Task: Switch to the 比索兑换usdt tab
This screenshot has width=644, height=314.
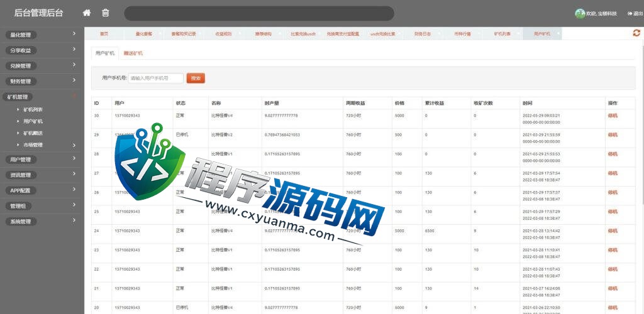Action: [303, 34]
